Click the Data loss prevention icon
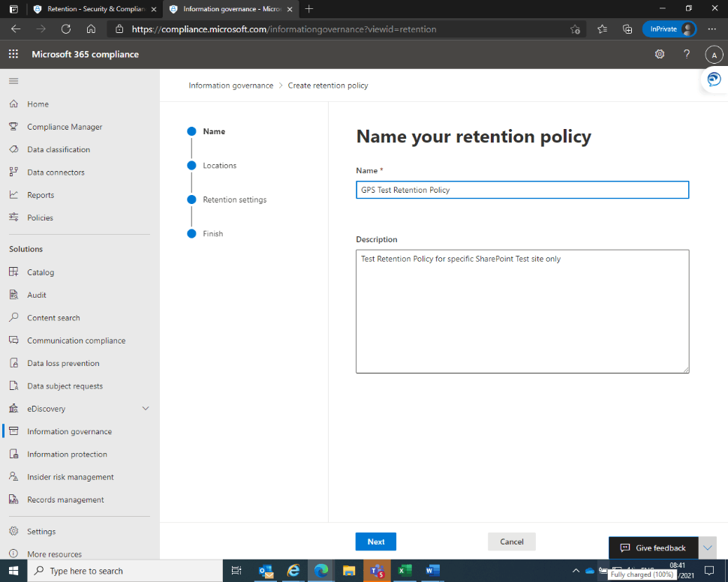This screenshot has width=728, height=582. pyautogui.click(x=14, y=363)
